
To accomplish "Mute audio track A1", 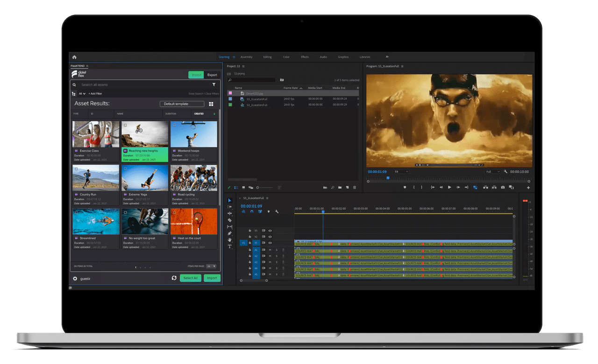I will tap(270, 250).
